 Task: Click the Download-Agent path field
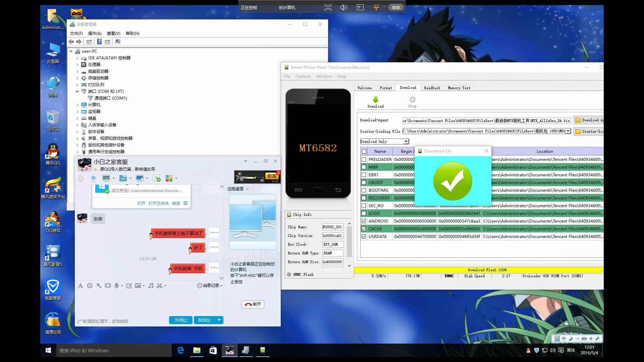(x=486, y=121)
